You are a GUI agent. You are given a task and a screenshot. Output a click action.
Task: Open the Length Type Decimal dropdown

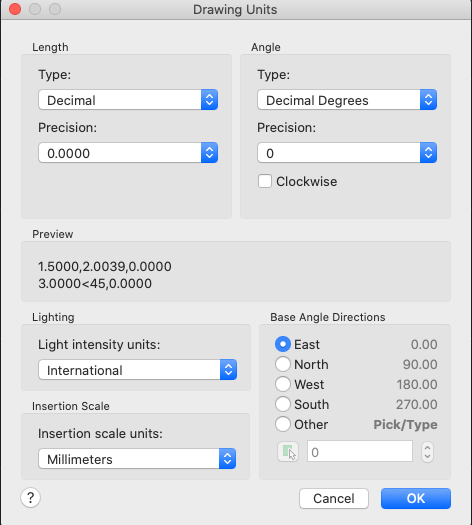click(x=128, y=100)
